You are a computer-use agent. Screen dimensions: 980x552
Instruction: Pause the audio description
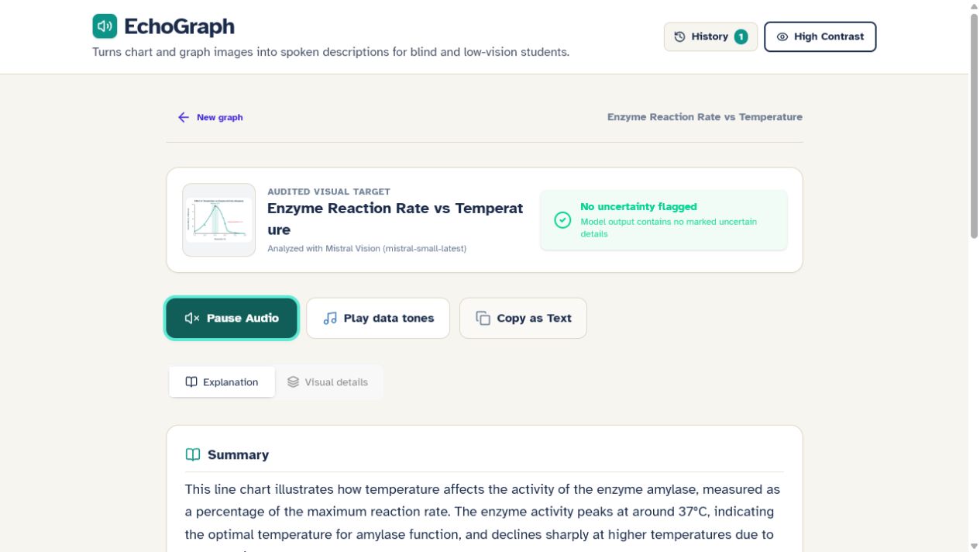coord(232,318)
